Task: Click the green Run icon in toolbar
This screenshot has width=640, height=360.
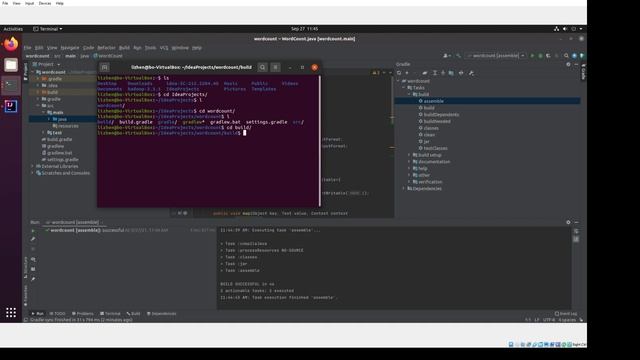Action: pos(532,56)
